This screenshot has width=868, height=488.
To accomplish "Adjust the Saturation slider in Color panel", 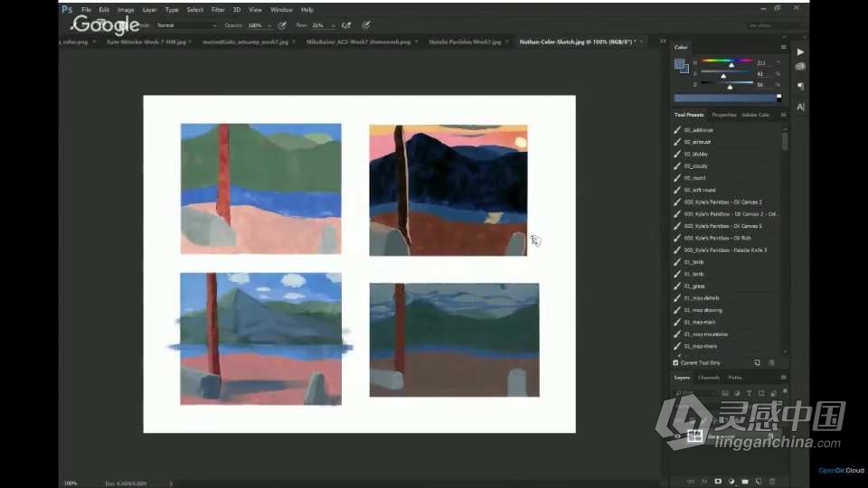I will point(727,73).
